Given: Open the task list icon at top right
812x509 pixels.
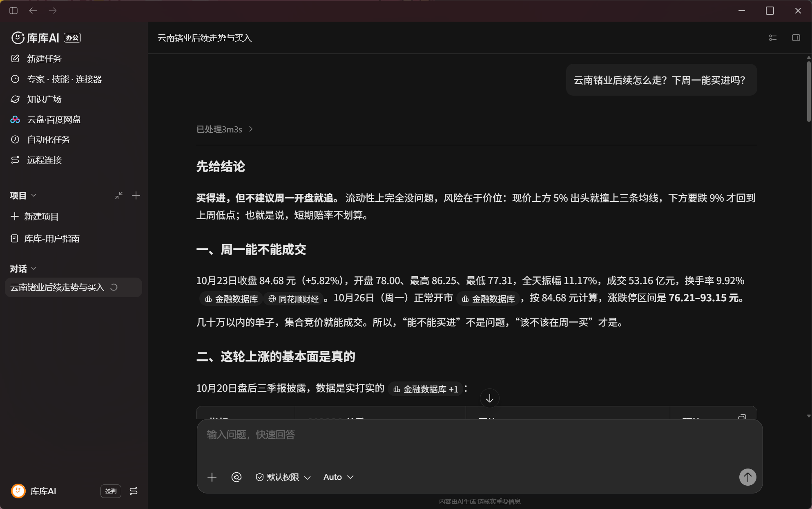Looking at the screenshot, I should point(773,38).
